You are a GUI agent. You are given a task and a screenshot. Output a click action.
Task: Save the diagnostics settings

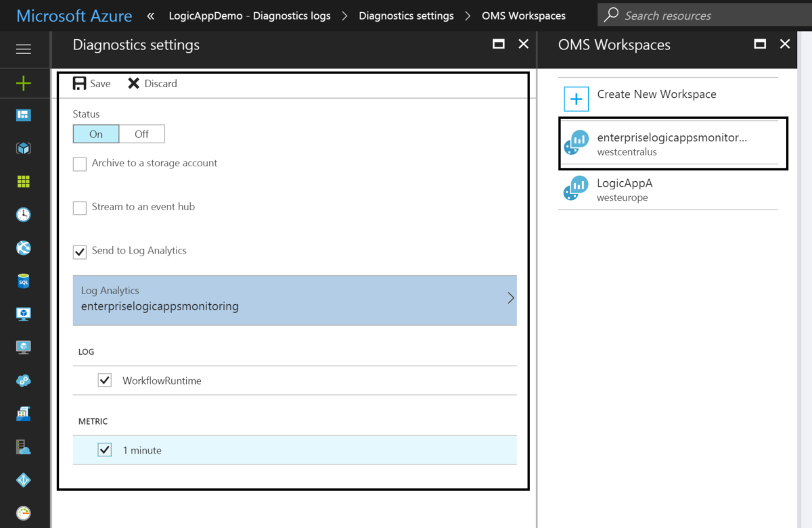tap(91, 83)
